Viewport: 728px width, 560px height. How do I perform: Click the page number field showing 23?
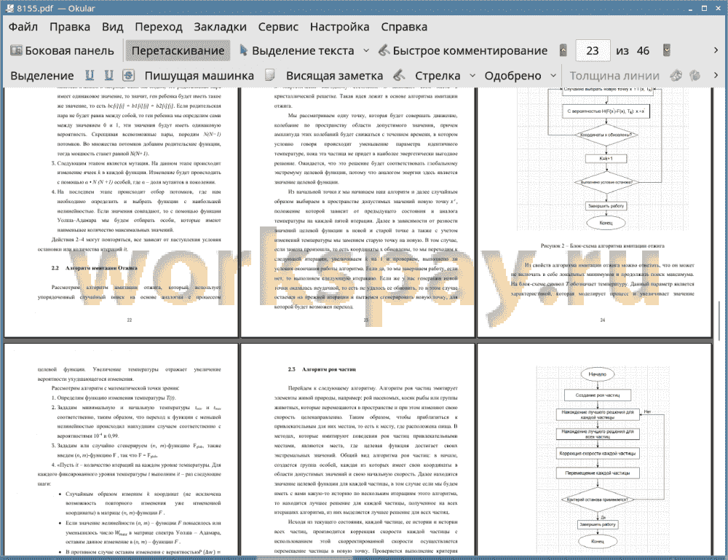click(x=593, y=51)
